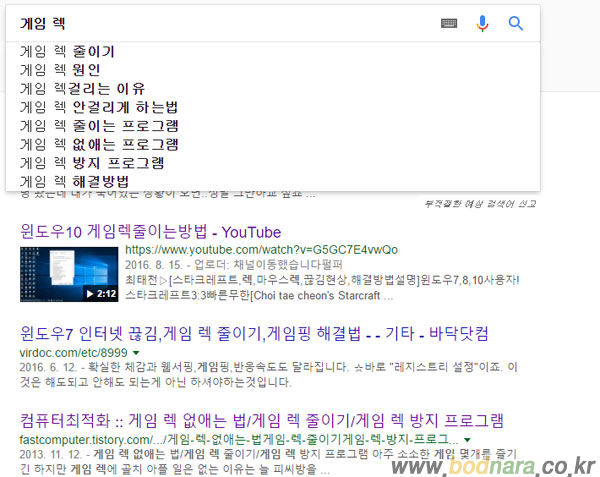The image size is (600, 477).
Task: Activate voice search microphone icon
Action: [x=482, y=23]
